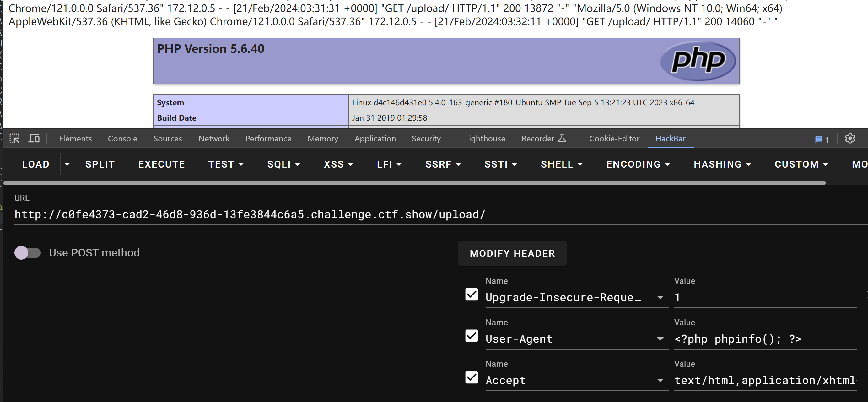The height and width of the screenshot is (402, 868).
Task: Open the Recorder tab
Action: (543, 139)
